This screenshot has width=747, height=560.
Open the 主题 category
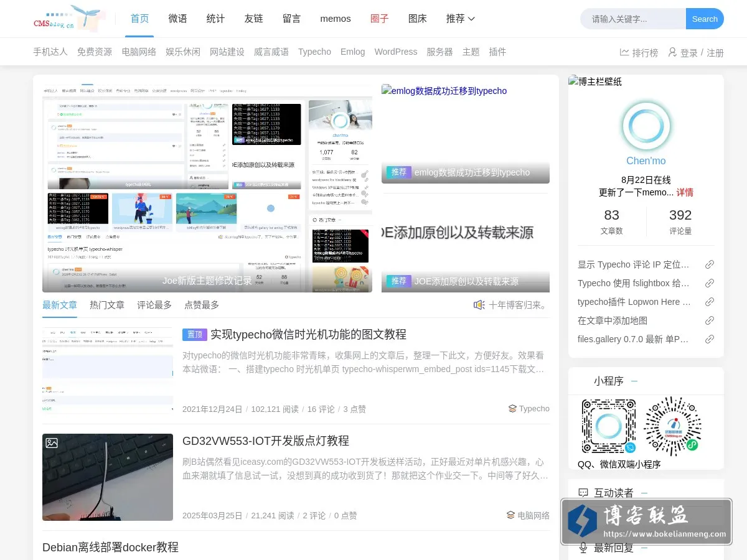coord(471,52)
